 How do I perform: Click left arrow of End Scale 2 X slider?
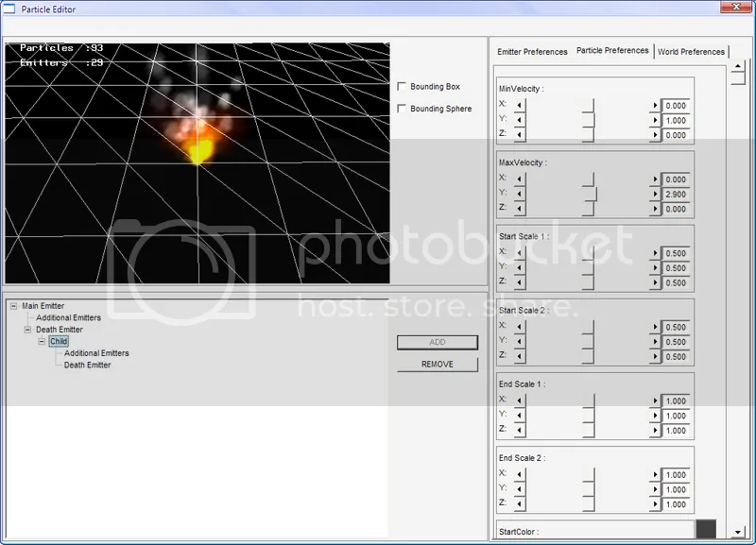click(519, 474)
